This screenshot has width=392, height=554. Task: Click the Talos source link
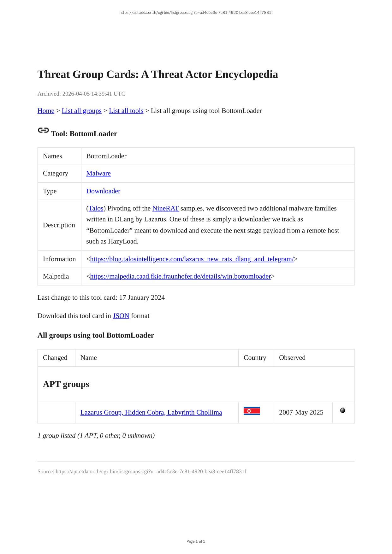tap(96, 208)
